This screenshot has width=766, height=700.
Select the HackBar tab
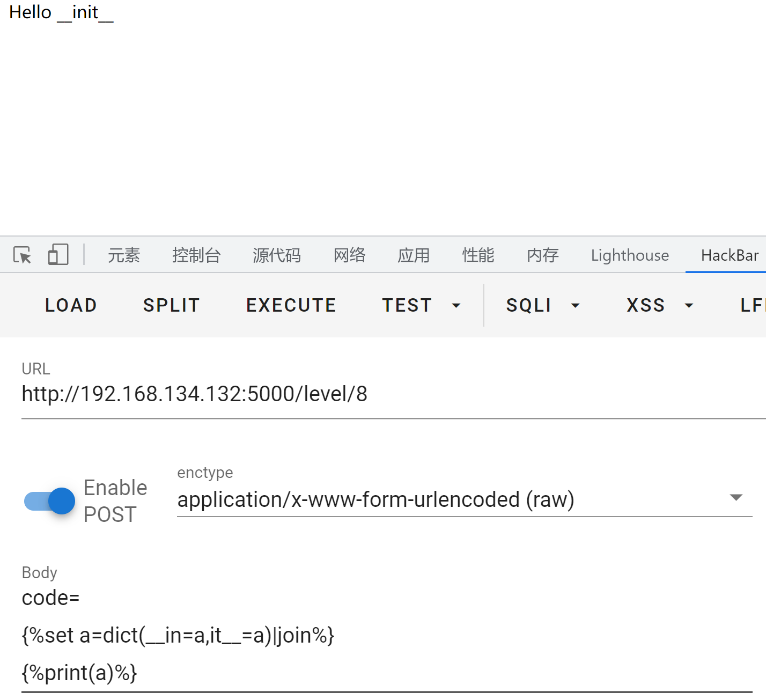[730, 255]
